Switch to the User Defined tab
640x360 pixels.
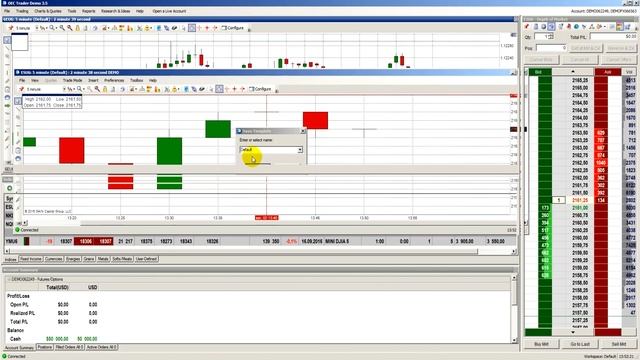[x=146, y=259]
